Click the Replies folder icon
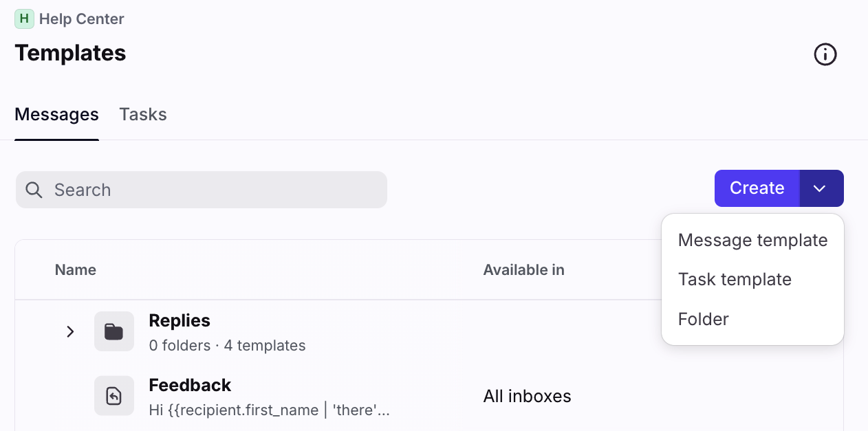The height and width of the screenshot is (431, 868). pyautogui.click(x=113, y=332)
